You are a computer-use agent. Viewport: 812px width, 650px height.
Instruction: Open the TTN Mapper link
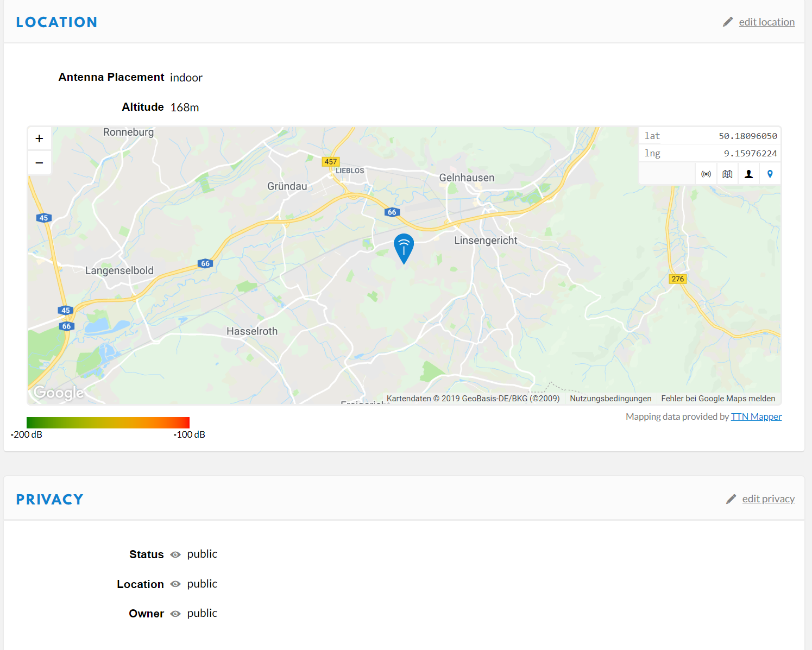coord(756,416)
